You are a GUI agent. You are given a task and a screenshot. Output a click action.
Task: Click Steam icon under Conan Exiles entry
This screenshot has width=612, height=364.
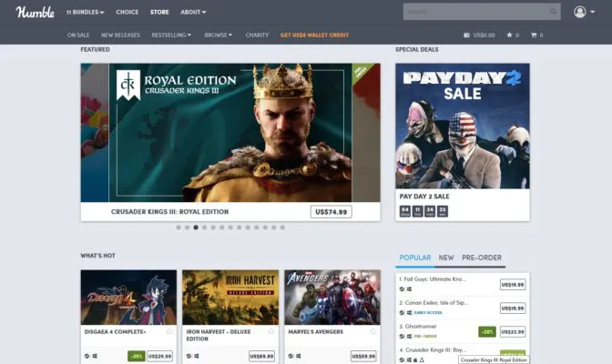tap(402, 312)
